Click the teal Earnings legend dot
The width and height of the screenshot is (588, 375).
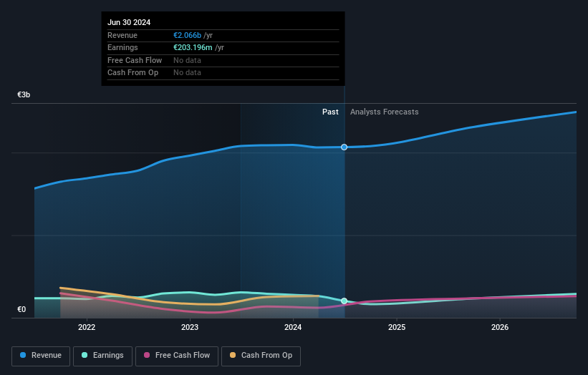click(85, 355)
